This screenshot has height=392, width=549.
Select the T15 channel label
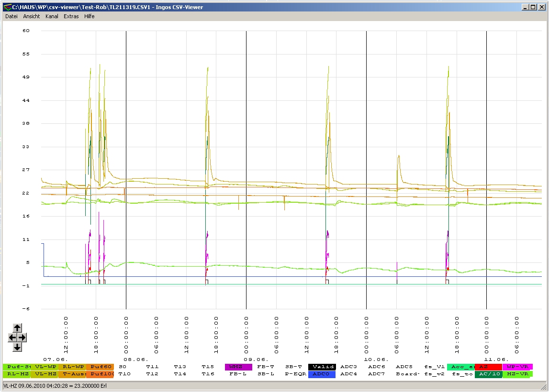[x=208, y=367]
